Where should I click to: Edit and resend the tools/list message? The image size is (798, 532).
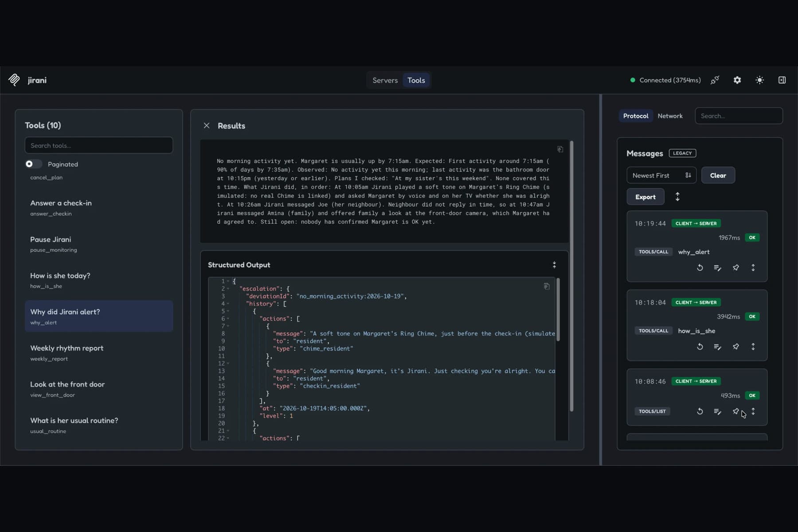pos(718,411)
